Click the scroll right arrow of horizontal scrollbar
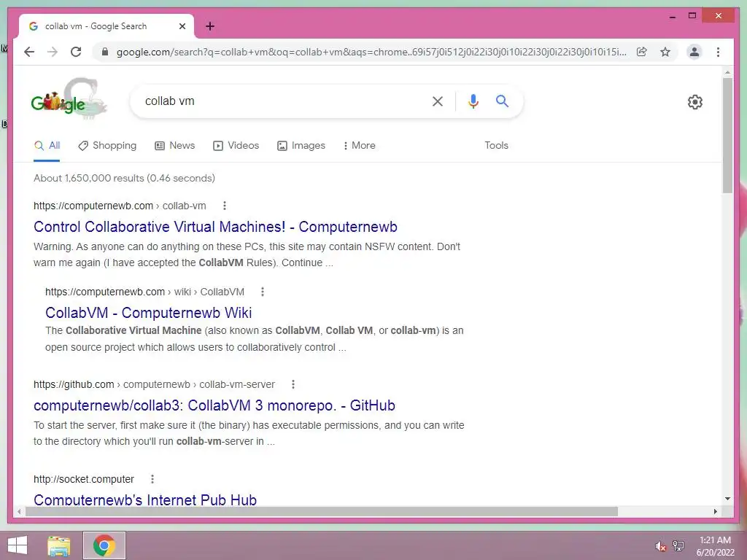This screenshot has width=747, height=560. [x=715, y=511]
